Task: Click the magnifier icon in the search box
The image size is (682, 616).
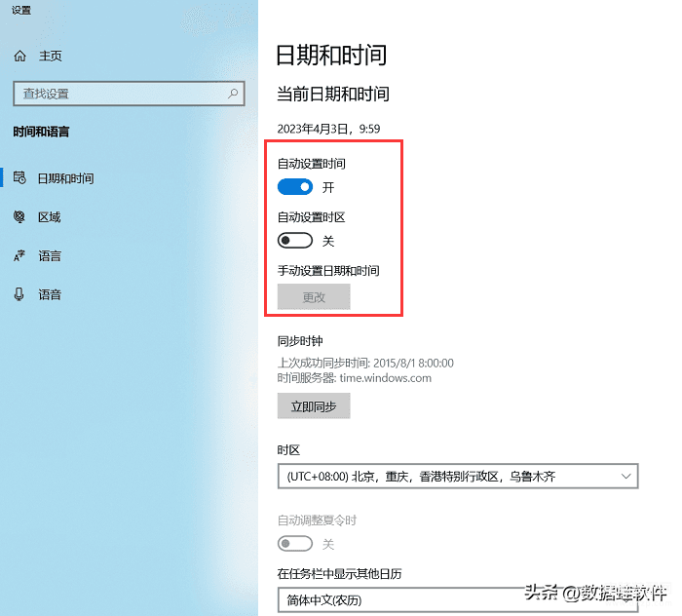Action: click(x=233, y=94)
